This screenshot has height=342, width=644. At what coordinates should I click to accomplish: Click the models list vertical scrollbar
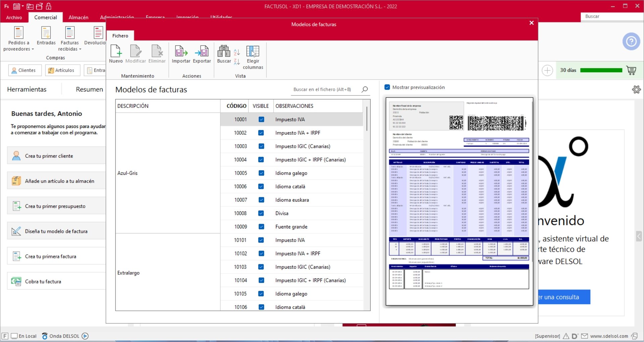tap(367, 119)
